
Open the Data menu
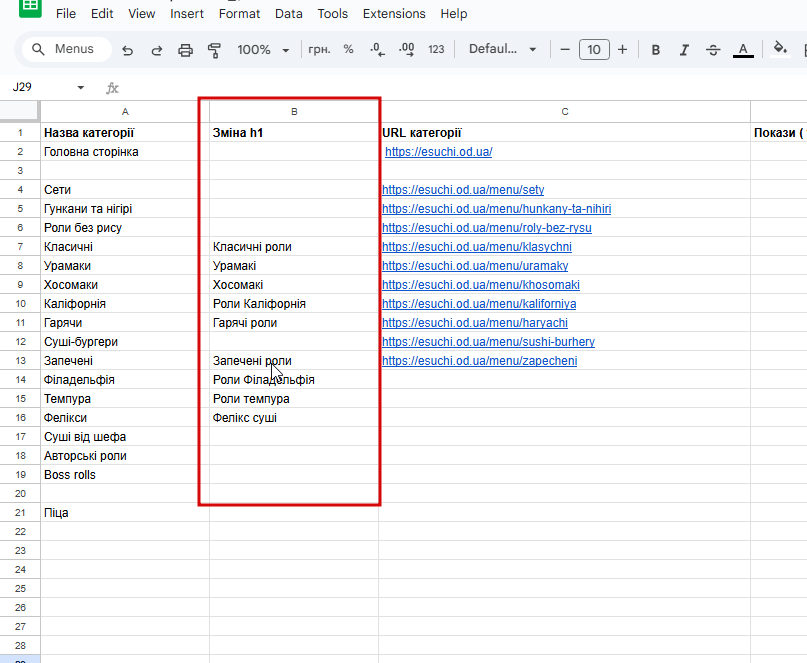click(x=289, y=14)
